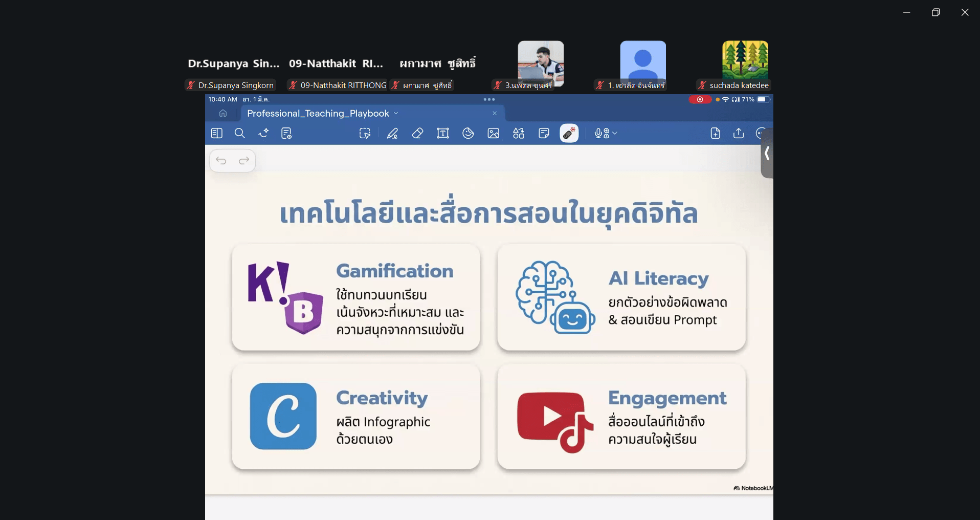Click the insert image tool

(x=494, y=134)
